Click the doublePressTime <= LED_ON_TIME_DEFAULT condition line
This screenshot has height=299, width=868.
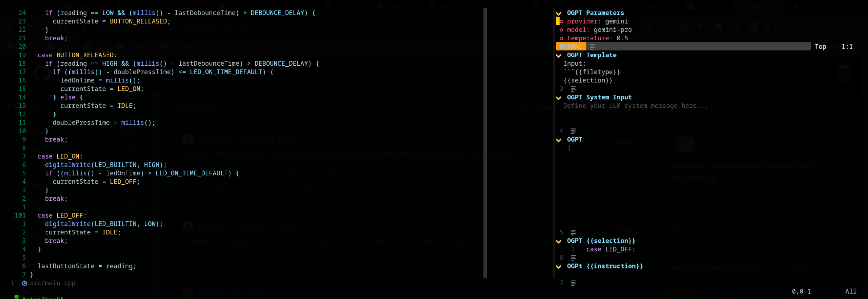tap(163, 72)
